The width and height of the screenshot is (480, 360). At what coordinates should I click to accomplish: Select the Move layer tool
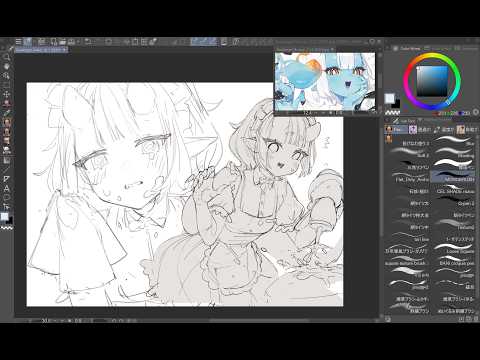coord(6,94)
